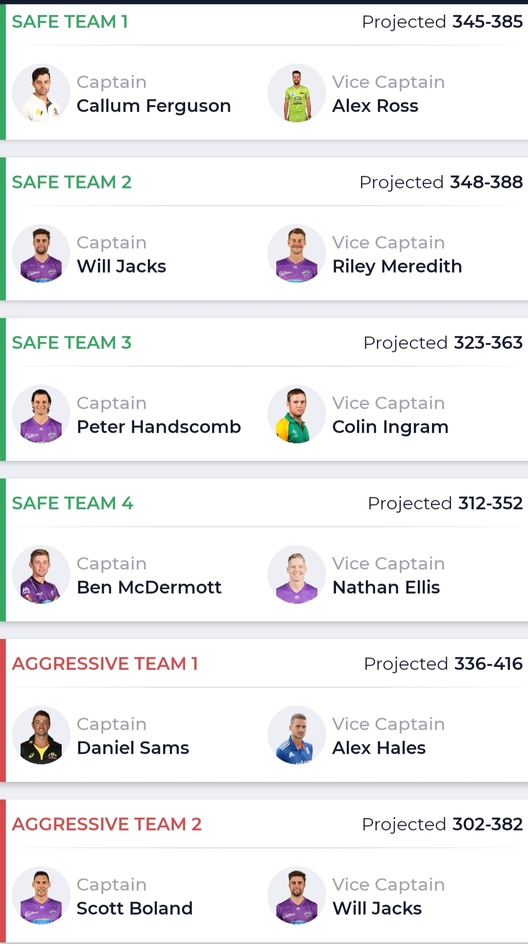Tap Callum Ferguson's captain avatar
Viewport: 528px width, 946px height.
click(x=41, y=94)
